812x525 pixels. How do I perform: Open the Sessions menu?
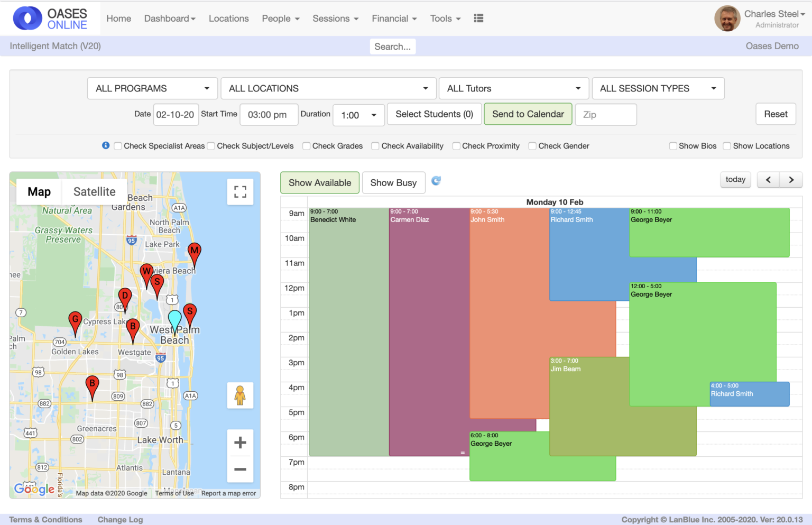click(335, 18)
